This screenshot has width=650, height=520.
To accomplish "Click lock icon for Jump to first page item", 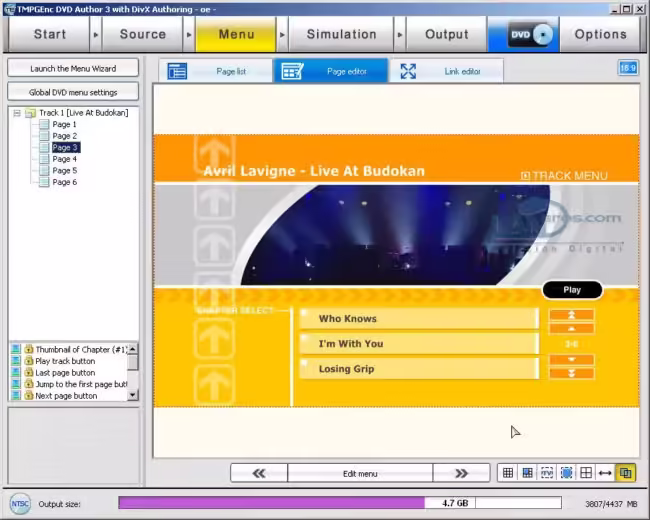I will click(29, 384).
